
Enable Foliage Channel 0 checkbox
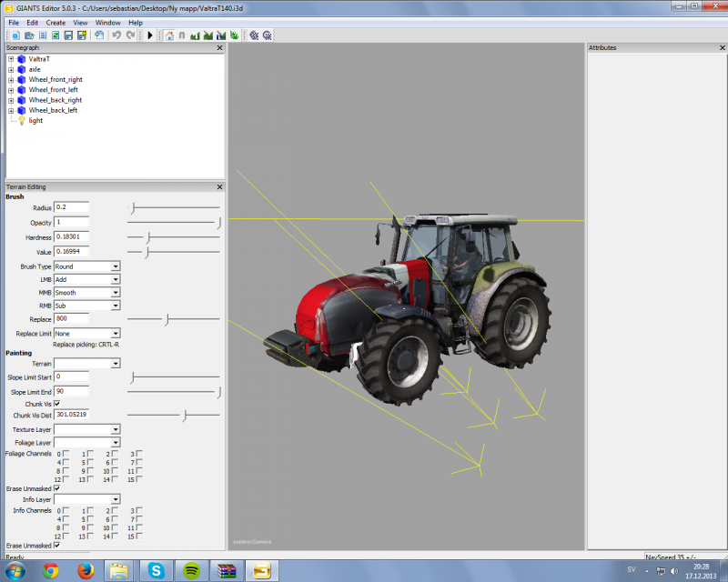(x=66, y=454)
